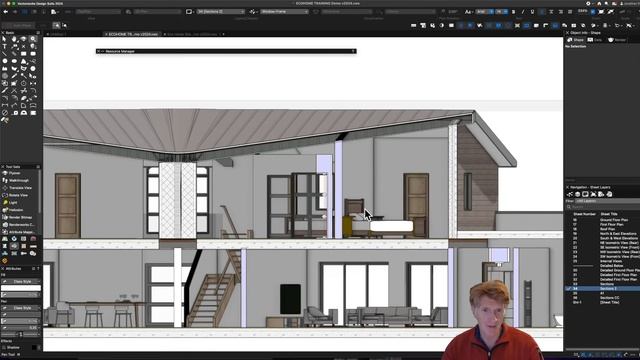Select the Internal Views sheet row
The image size is (640, 360).
click(602, 261)
